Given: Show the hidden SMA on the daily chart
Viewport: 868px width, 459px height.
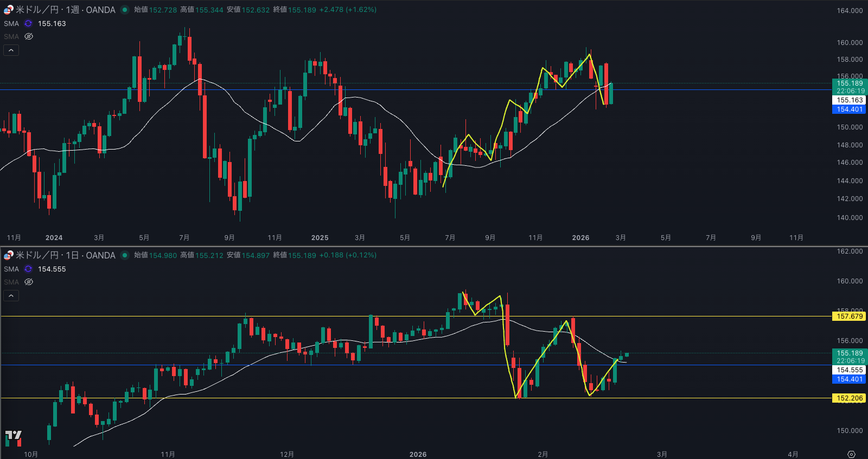Looking at the screenshot, I should click(29, 282).
